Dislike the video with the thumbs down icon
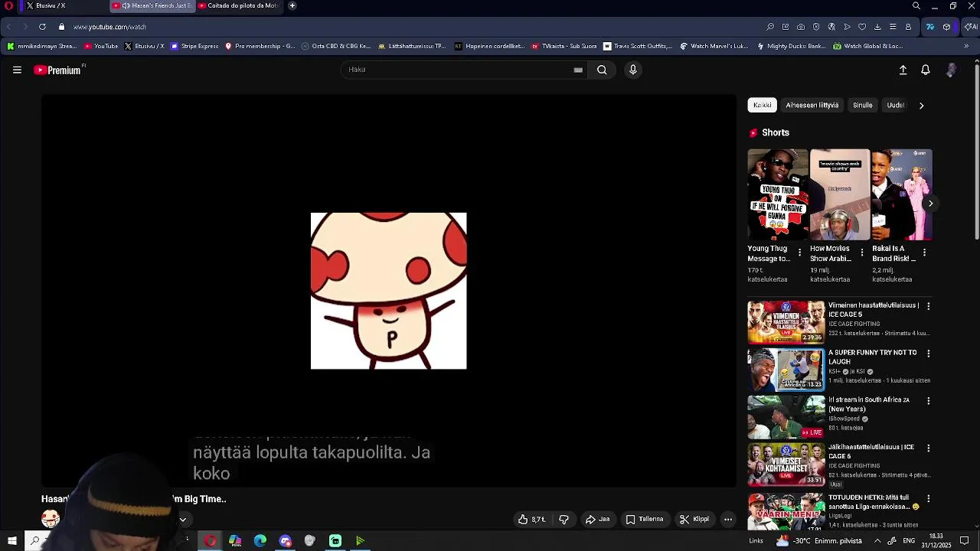Screen dimensions: 980x551 click(x=564, y=519)
